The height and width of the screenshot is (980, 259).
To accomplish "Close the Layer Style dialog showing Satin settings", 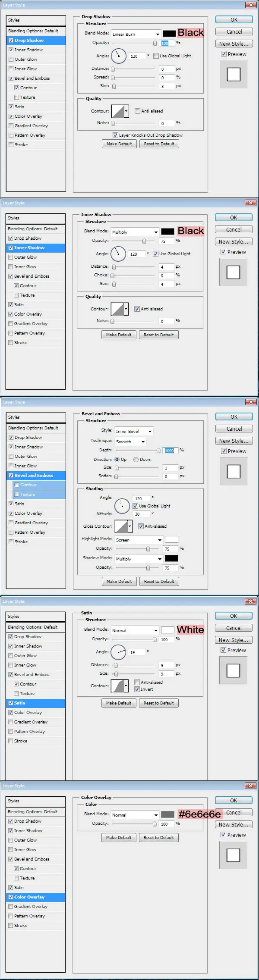I will tap(250, 601).
